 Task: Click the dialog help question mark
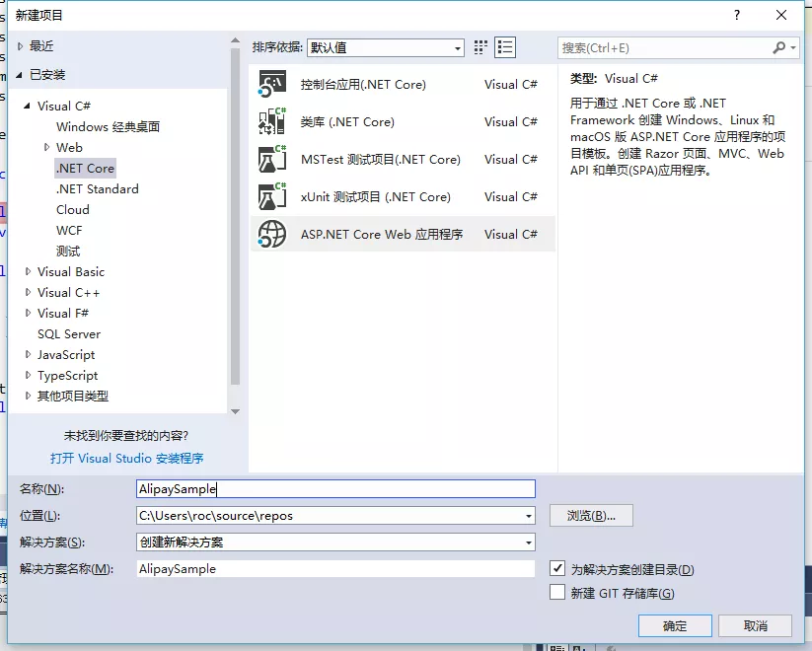click(x=736, y=14)
